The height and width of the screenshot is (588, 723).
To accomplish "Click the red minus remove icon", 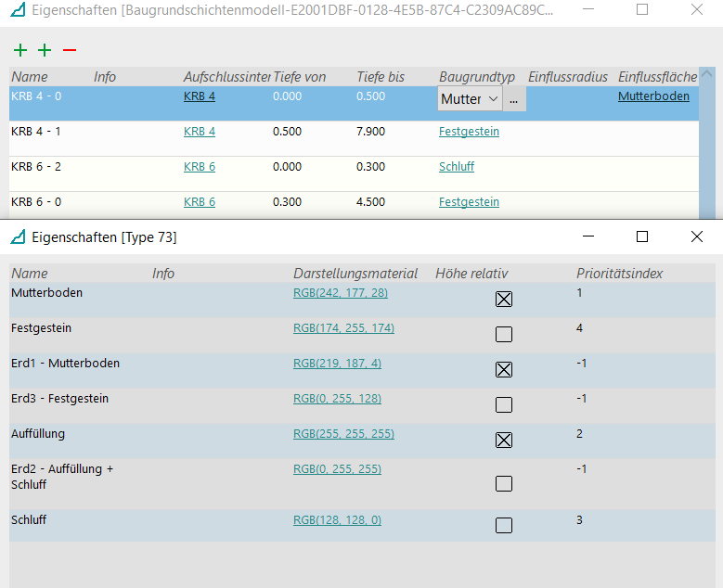I will click(x=70, y=50).
